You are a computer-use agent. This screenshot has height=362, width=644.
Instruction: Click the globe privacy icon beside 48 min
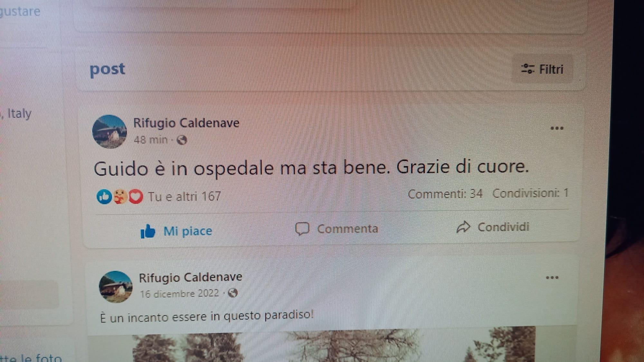(x=182, y=140)
